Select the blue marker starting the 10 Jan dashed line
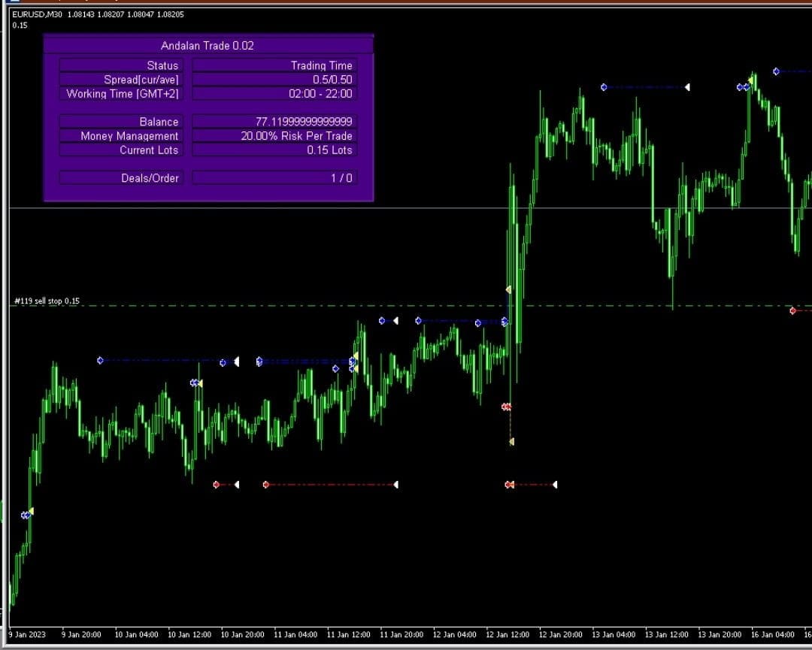Image resolution: width=812 pixels, height=650 pixels. [x=100, y=361]
